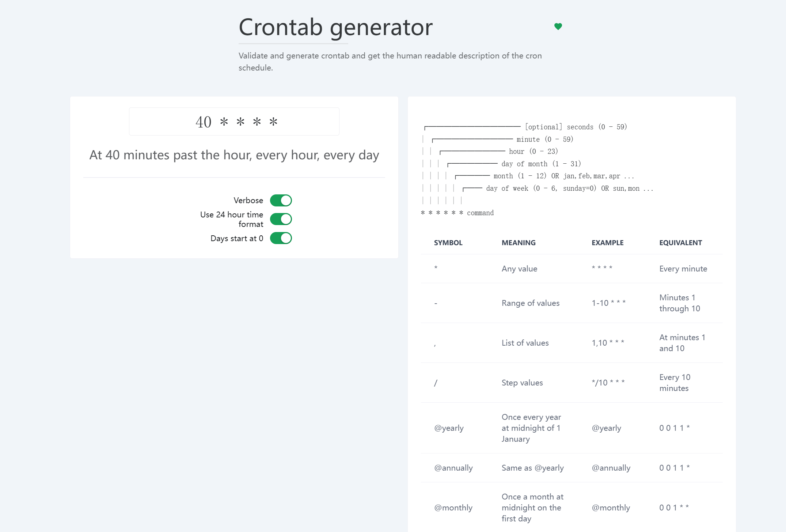The height and width of the screenshot is (532, 786).
Task: Click the EQUIVALENT column header
Action: [x=680, y=243]
